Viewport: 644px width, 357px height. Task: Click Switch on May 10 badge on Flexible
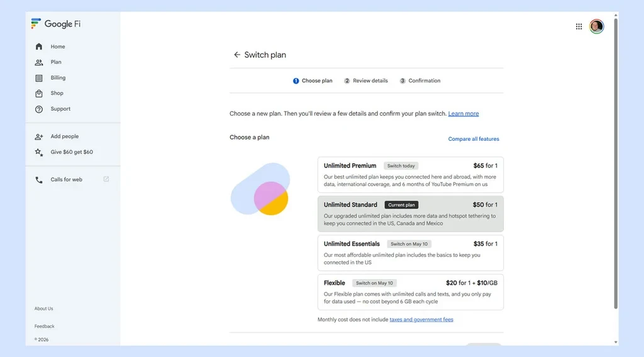(374, 283)
